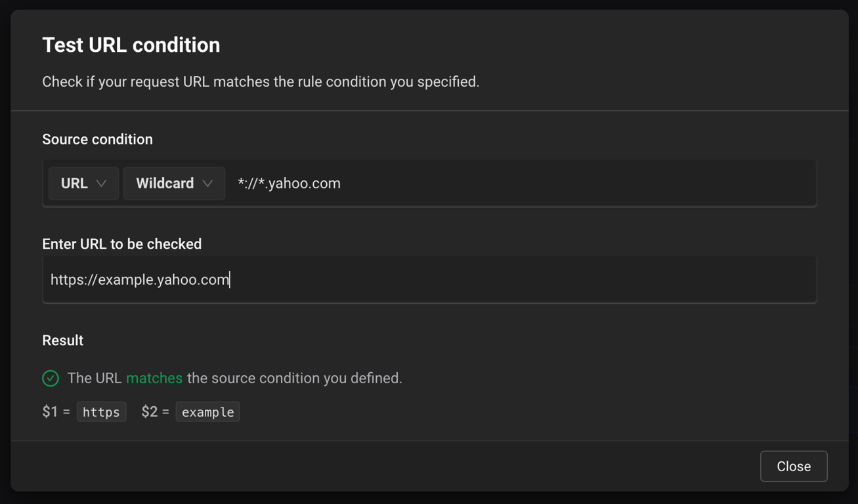Focus the URL to be checked input
Image resolution: width=858 pixels, height=504 pixels.
coord(429,280)
